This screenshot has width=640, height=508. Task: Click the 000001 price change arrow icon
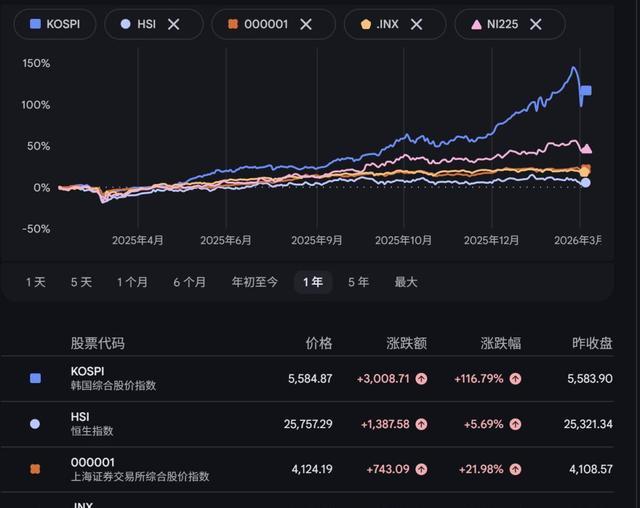[420, 470]
